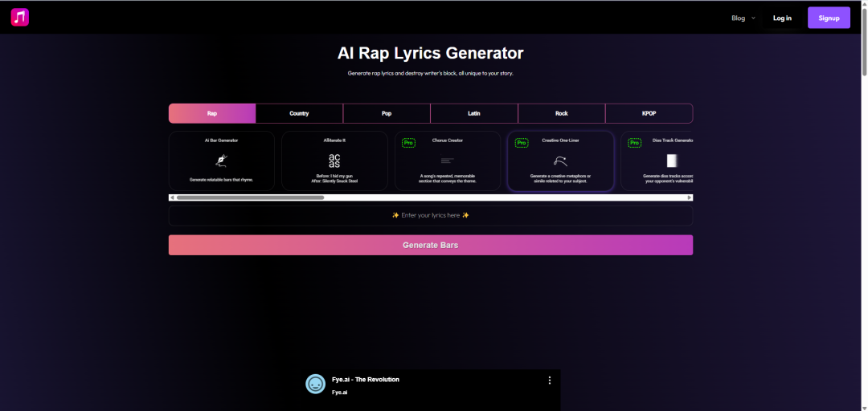Click the Ai Bar Generator pen icon

(222, 161)
